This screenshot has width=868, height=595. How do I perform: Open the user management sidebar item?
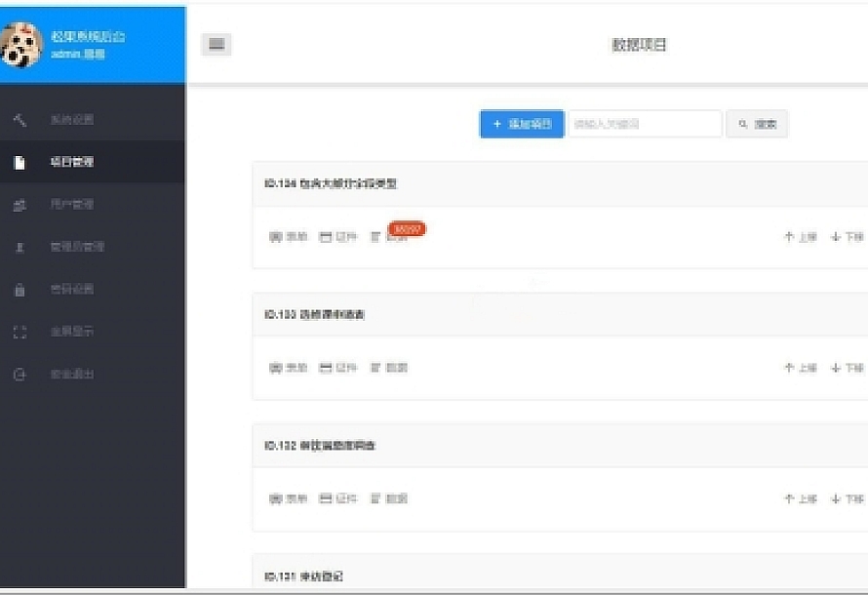click(72, 205)
